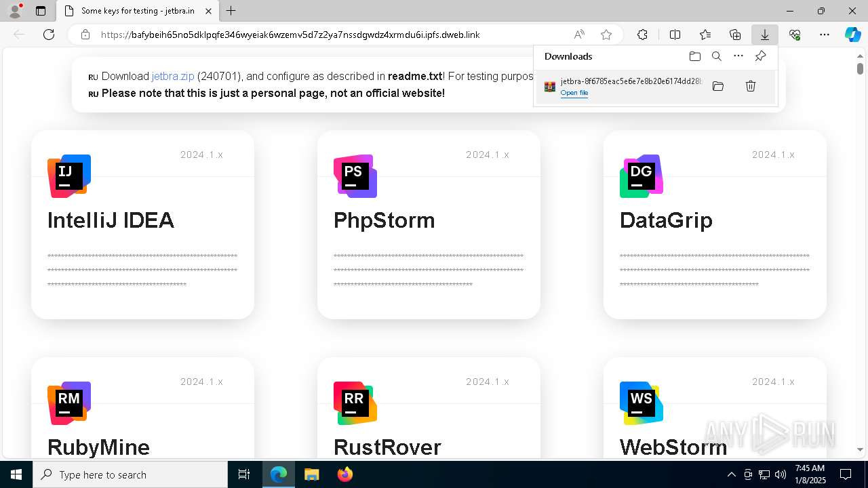This screenshot has height=488, width=868.
Task: Click 'Open file' link for jetbra download
Action: click(574, 93)
